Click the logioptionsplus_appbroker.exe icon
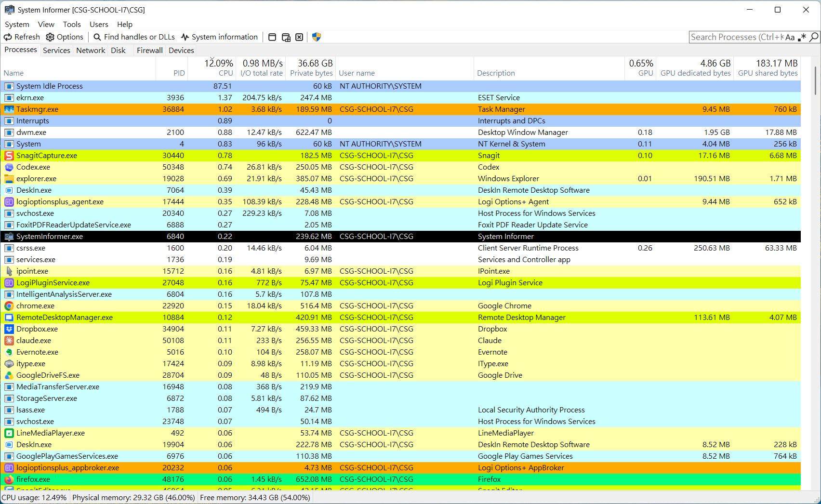Image resolution: width=821 pixels, height=504 pixels. point(9,468)
